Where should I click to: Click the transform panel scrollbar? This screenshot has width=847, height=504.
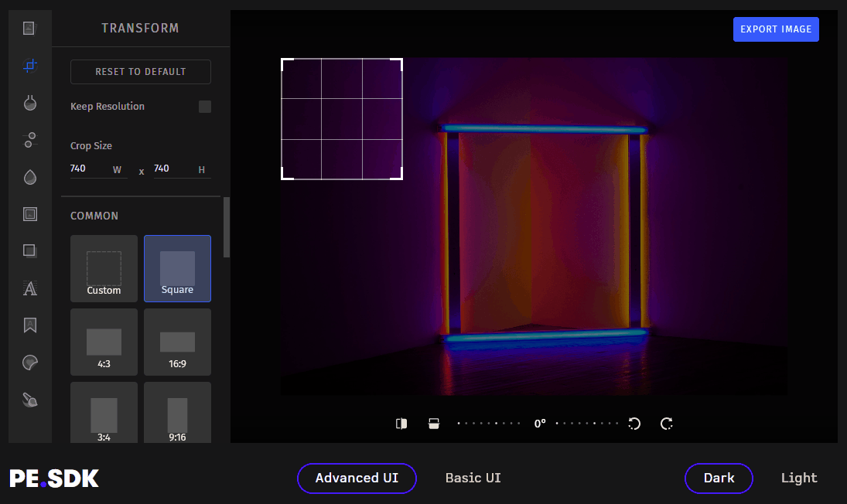[227, 227]
